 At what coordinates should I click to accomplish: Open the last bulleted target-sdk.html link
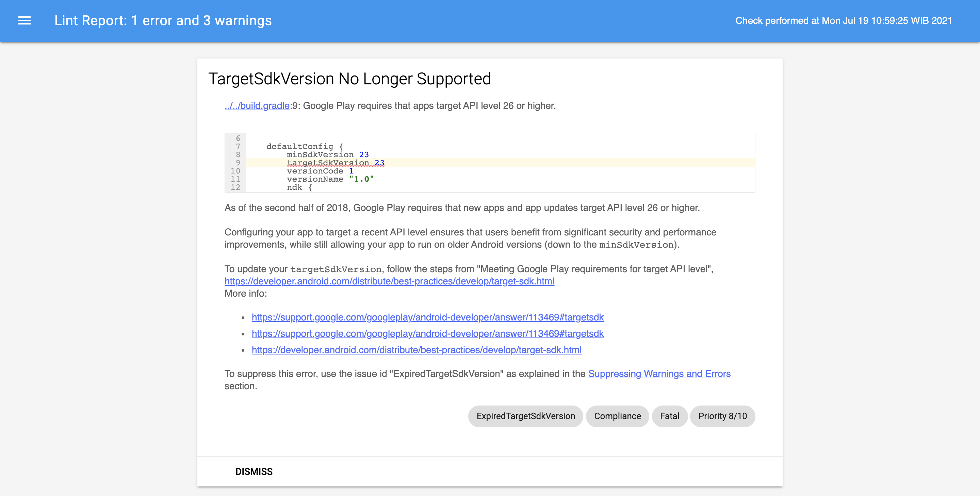tap(416, 350)
